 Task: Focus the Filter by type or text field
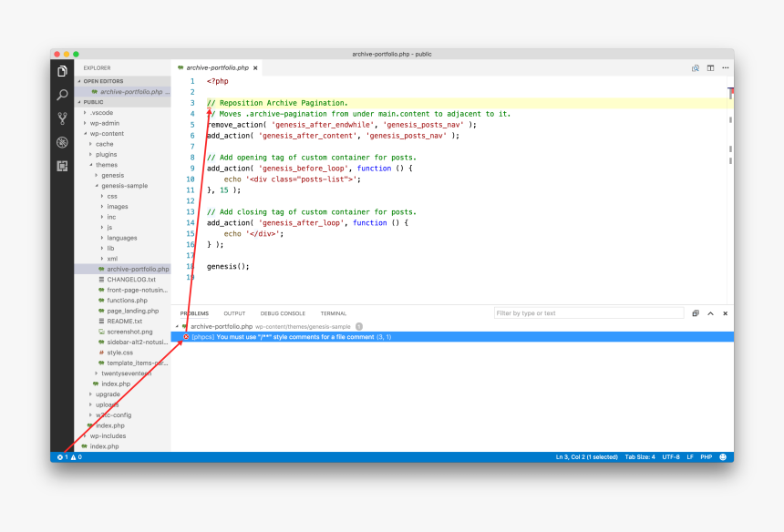click(x=589, y=313)
